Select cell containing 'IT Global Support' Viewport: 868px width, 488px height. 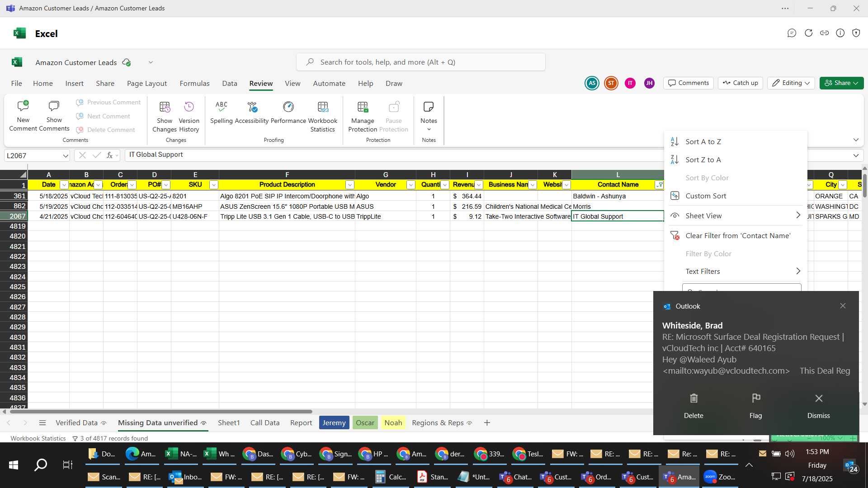618,216
